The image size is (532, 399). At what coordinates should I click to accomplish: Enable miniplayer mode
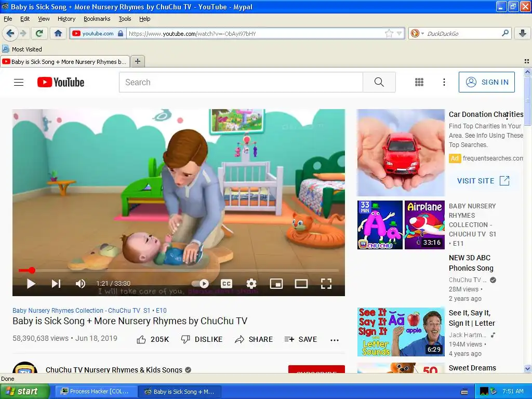(276, 284)
